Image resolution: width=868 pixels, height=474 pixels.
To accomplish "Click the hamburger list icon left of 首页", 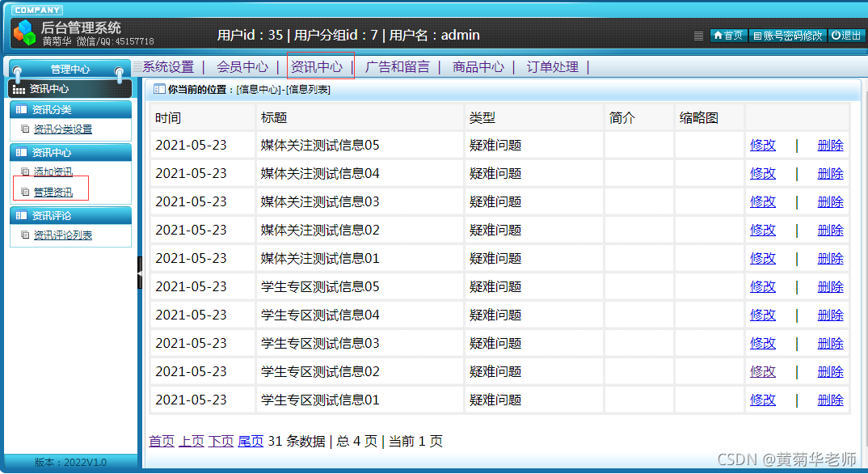I will tap(698, 36).
